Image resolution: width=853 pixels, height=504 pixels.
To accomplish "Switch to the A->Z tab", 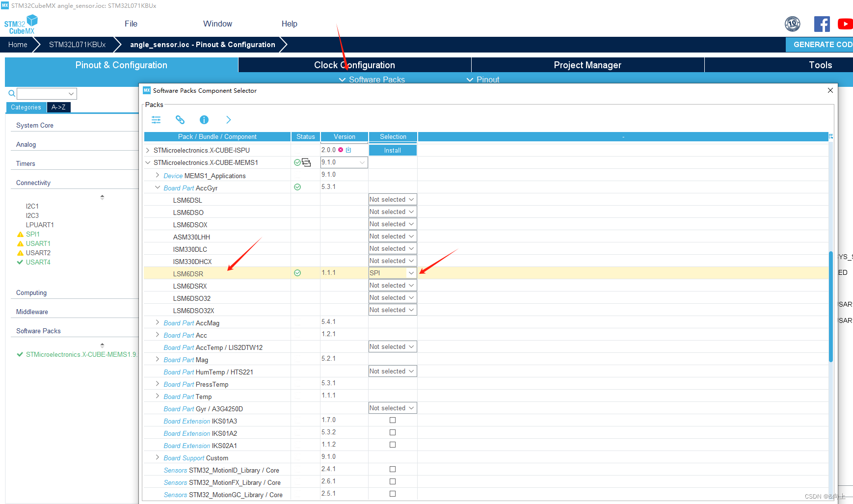I will coord(58,107).
